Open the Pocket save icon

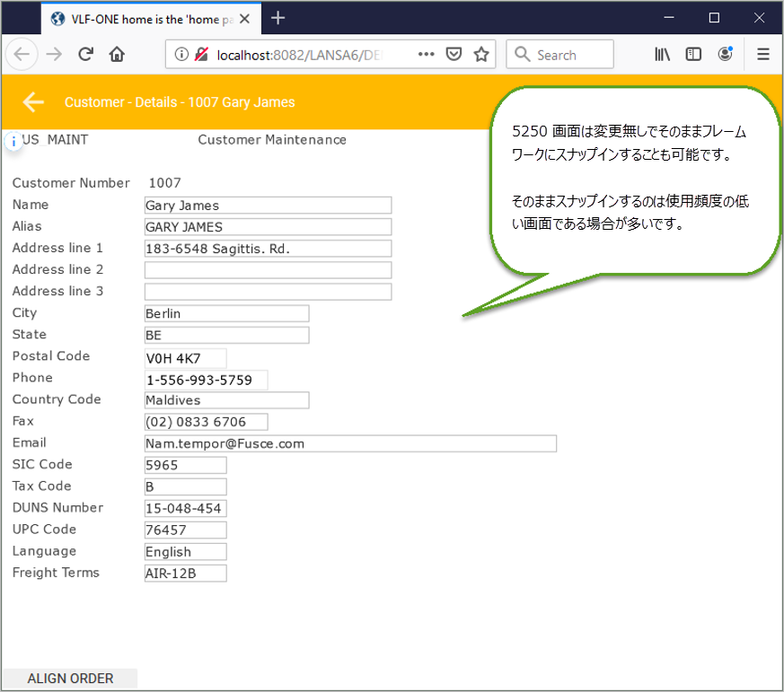pyautogui.click(x=455, y=55)
